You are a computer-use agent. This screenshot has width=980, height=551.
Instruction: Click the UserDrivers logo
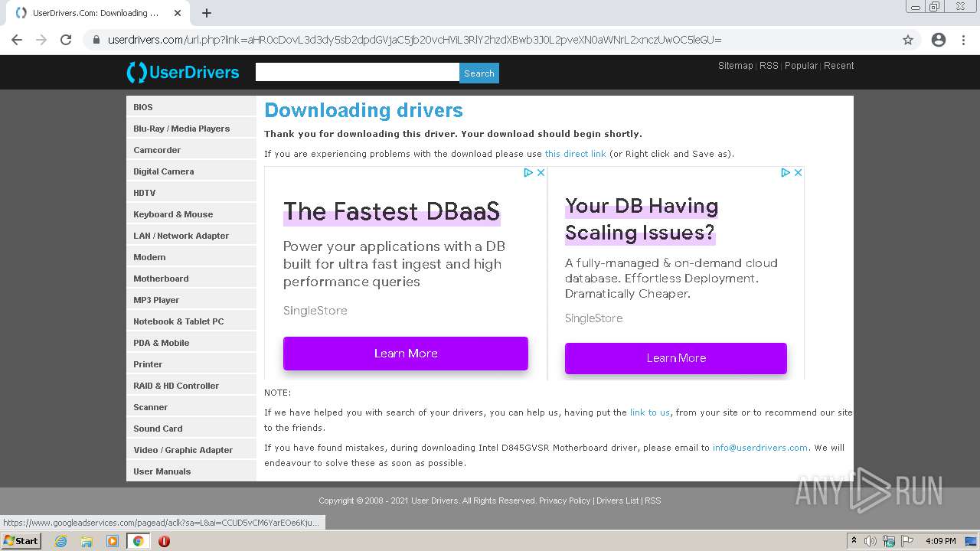point(183,73)
